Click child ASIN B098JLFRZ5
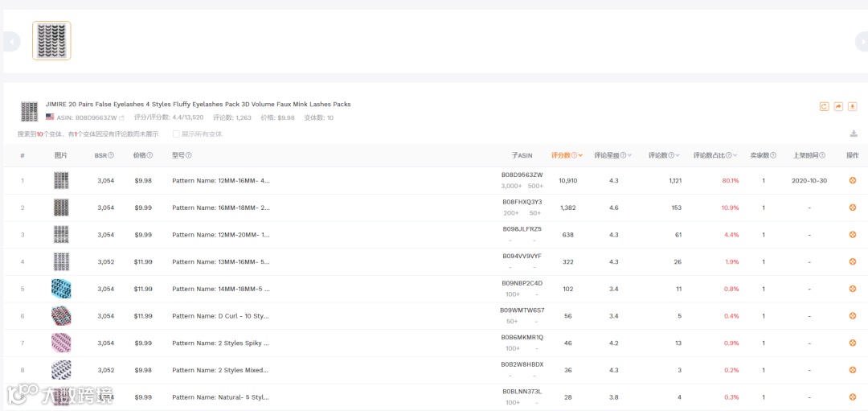 [x=522, y=228]
